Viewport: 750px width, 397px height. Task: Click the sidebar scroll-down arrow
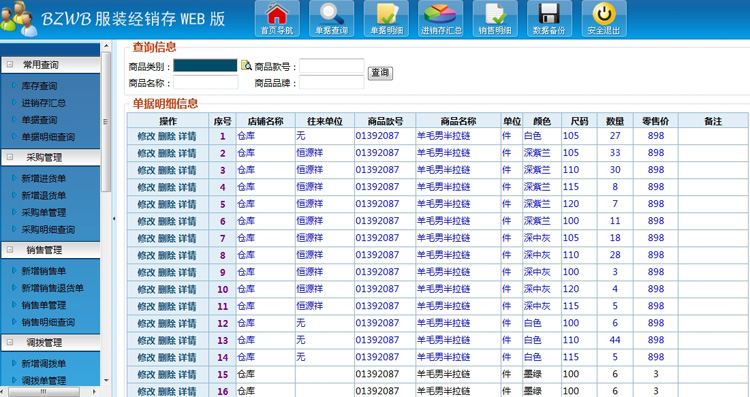(106, 381)
